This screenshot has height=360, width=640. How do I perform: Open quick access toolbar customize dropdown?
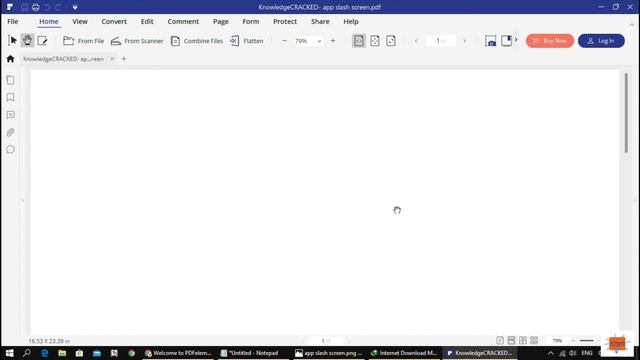(x=75, y=7)
